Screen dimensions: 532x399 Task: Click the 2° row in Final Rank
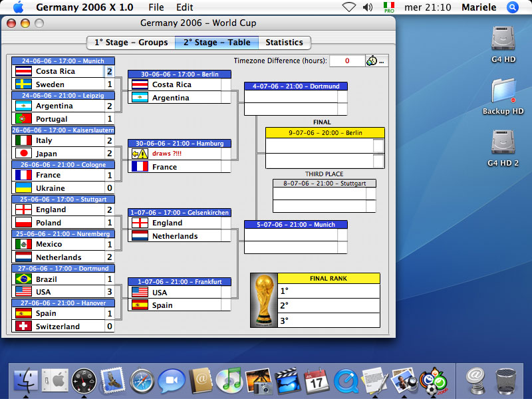[329, 305]
